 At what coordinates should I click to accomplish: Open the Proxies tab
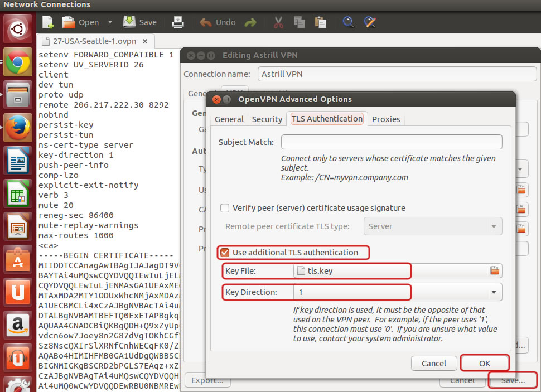point(386,119)
